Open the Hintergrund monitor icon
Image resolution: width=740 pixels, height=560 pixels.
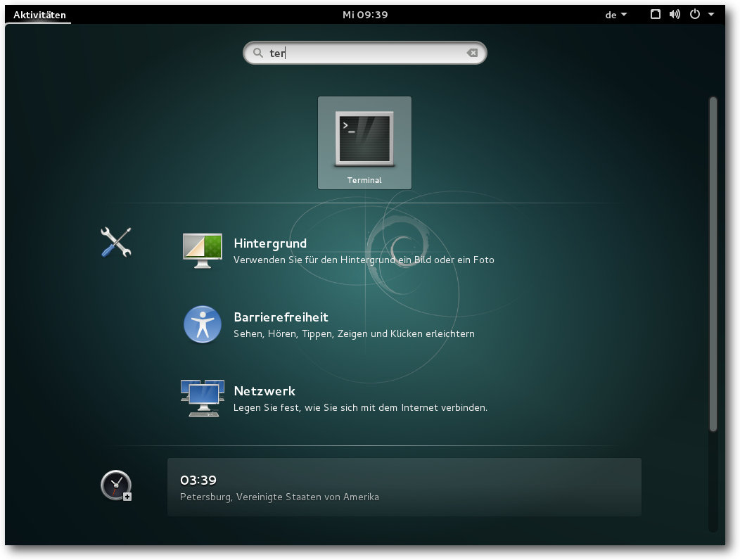[x=203, y=250]
